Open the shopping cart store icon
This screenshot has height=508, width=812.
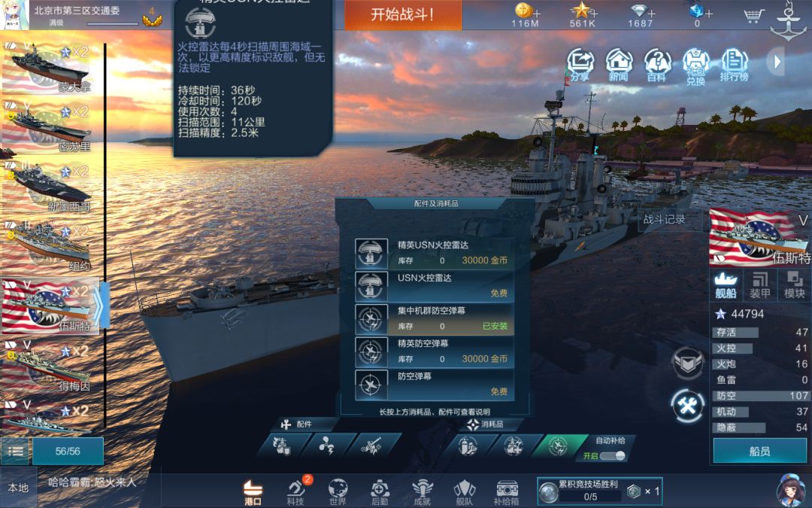[x=754, y=15]
